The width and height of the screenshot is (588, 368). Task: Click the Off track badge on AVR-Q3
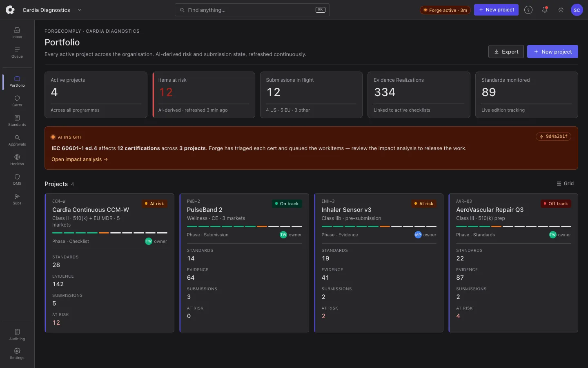coord(556,204)
